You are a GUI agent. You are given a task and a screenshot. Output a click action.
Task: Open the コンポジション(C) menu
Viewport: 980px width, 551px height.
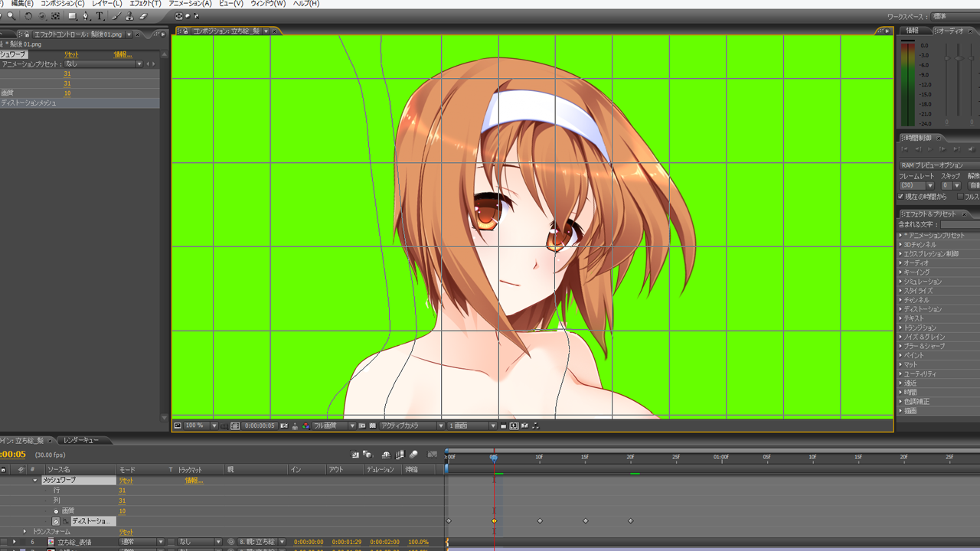pos(63,4)
